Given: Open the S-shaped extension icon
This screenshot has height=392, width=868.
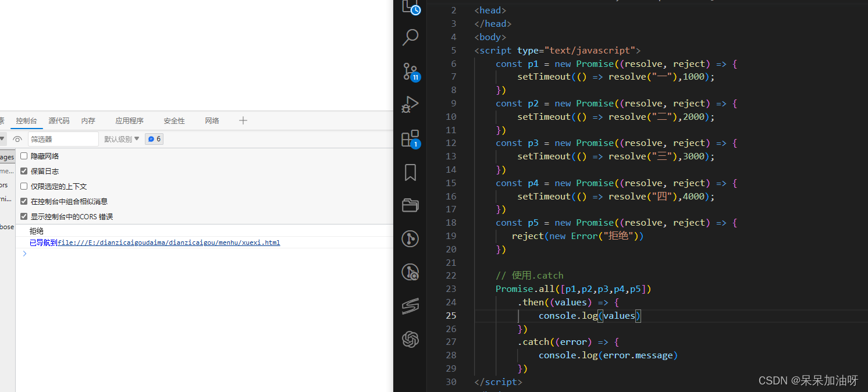Looking at the screenshot, I should click(410, 305).
